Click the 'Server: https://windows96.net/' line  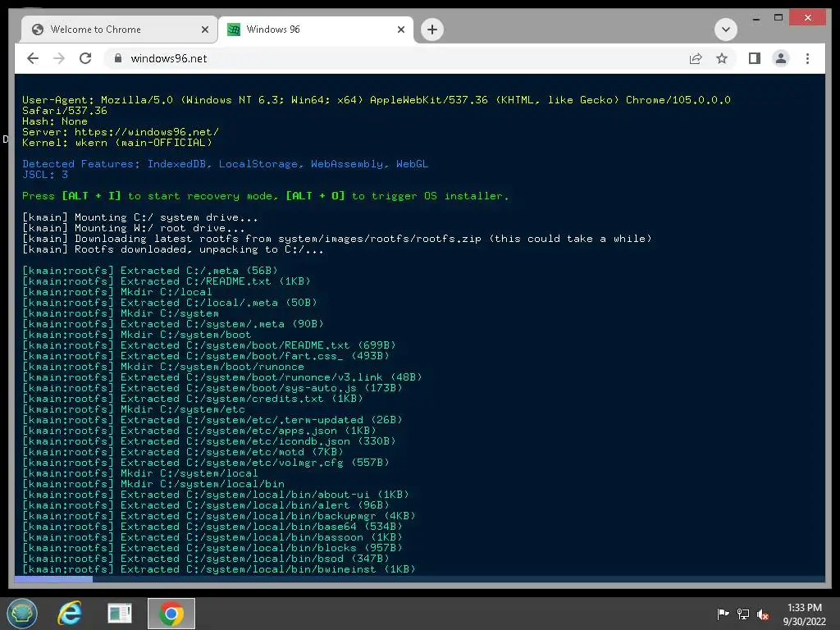(121, 132)
